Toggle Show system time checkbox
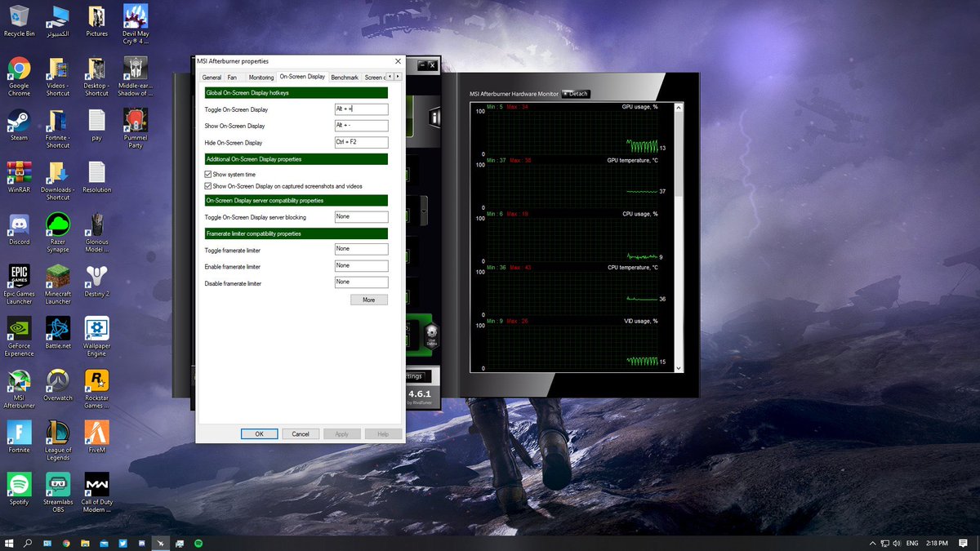 208,174
